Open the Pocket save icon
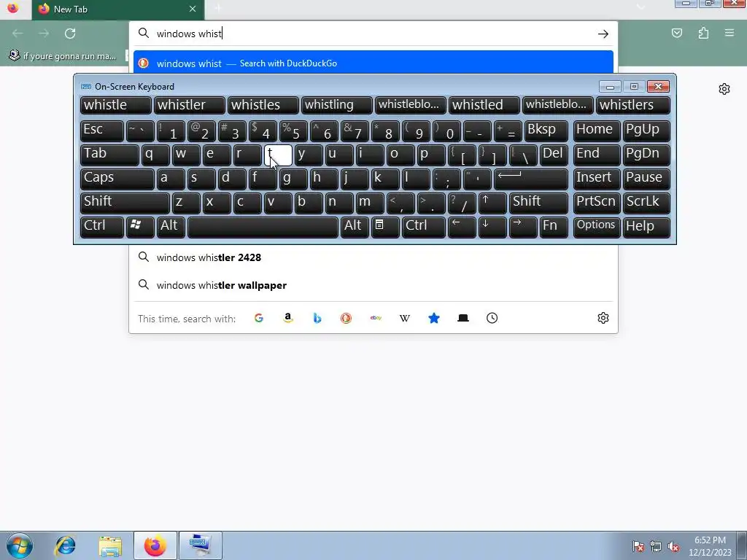Image resolution: width=747 pixels, height=560 pixels. 676,34
